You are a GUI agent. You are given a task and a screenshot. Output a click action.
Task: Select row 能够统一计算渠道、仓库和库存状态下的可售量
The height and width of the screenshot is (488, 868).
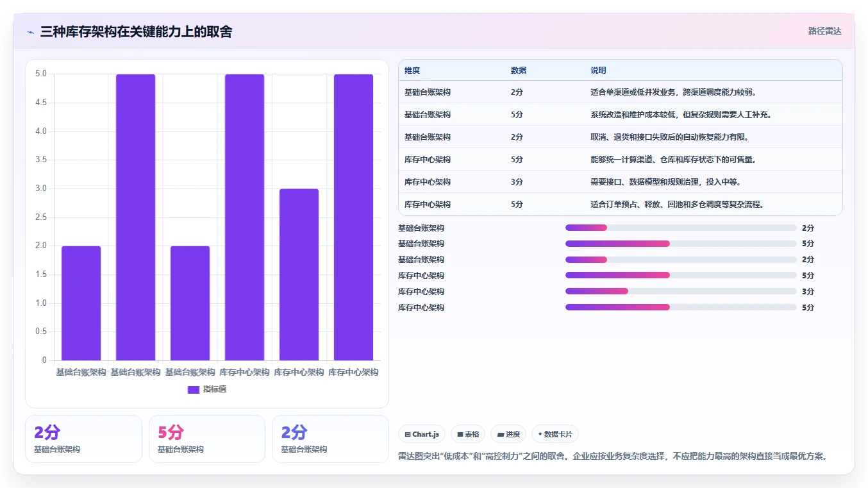(x=620, y=159)
